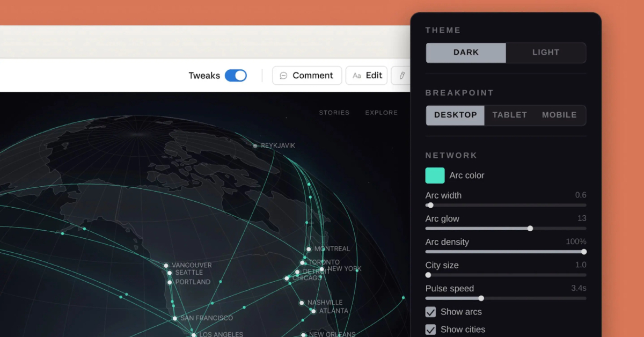Pick the San Francisco city node
Screen dimensions: 644x337
point(175,318)
